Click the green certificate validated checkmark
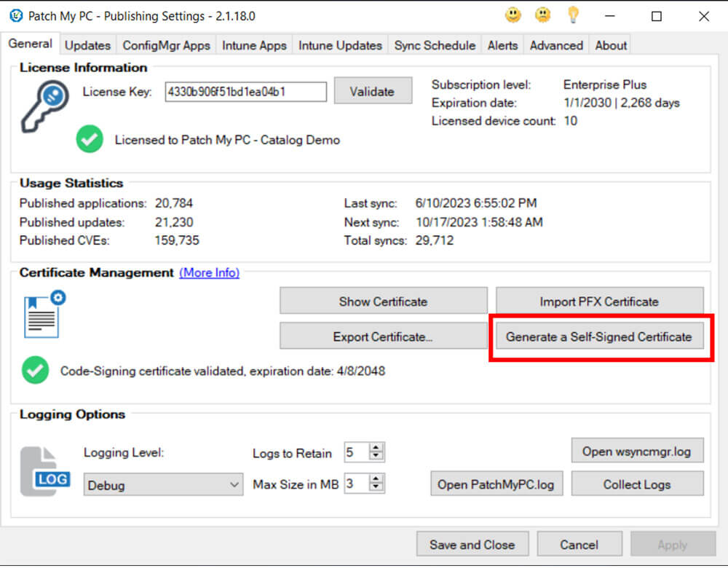728x568 pixels. 35,370
